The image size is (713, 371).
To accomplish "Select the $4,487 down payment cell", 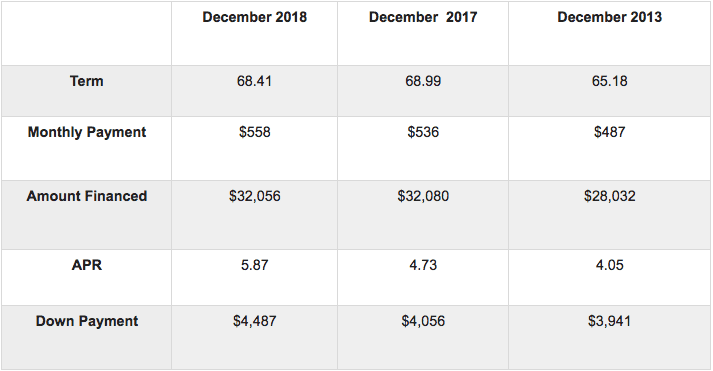I will (255, 321).
